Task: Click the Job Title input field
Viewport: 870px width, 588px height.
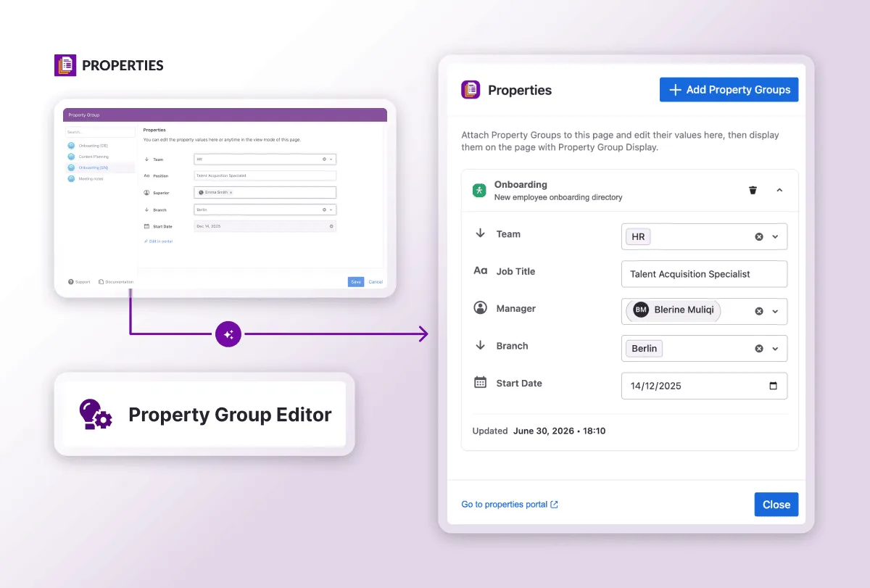Action: click(704, 274)
